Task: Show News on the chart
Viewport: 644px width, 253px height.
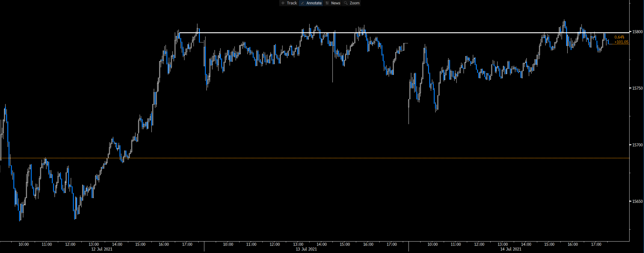Action: coord(333,3)
